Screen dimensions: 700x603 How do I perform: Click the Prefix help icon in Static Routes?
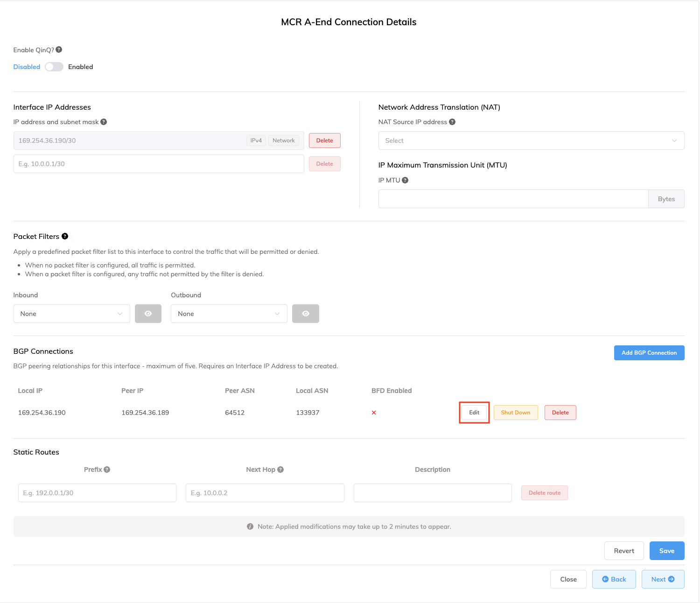[x=107, y=470]
